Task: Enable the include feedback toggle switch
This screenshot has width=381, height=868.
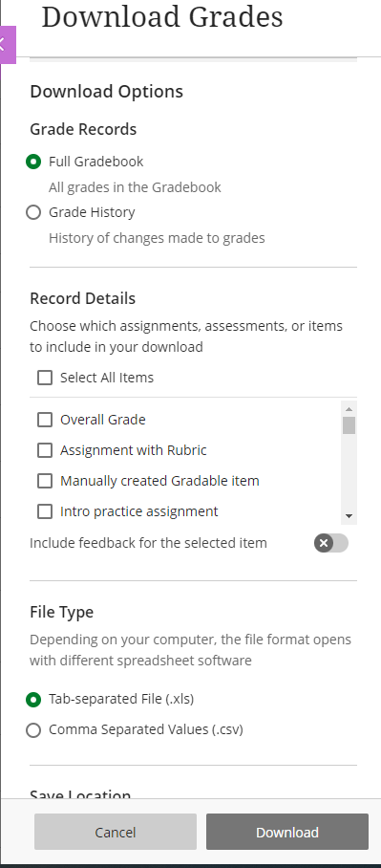Action: [331, 543]
